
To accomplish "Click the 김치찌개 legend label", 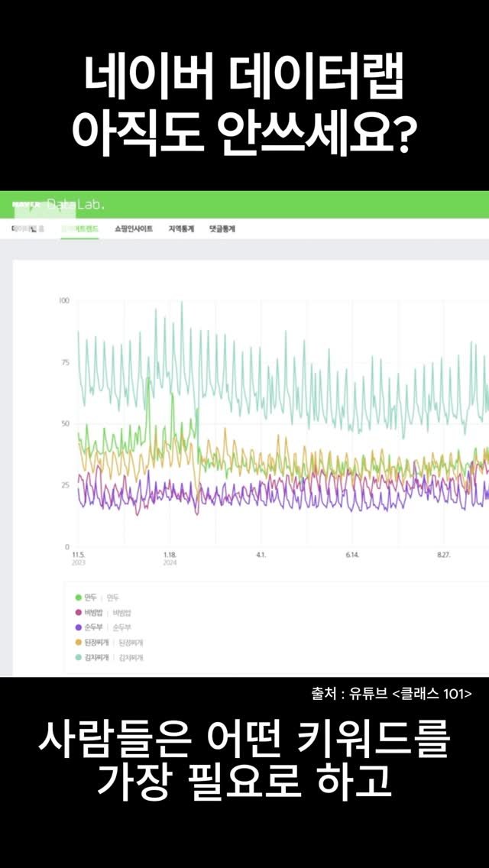I will point(96,658).
